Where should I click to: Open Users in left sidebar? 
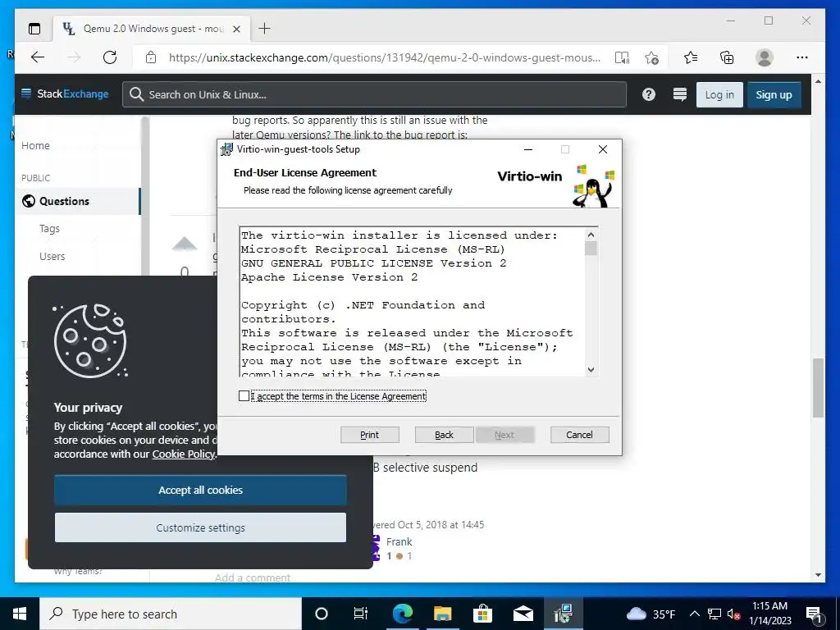tap(52, 257)
